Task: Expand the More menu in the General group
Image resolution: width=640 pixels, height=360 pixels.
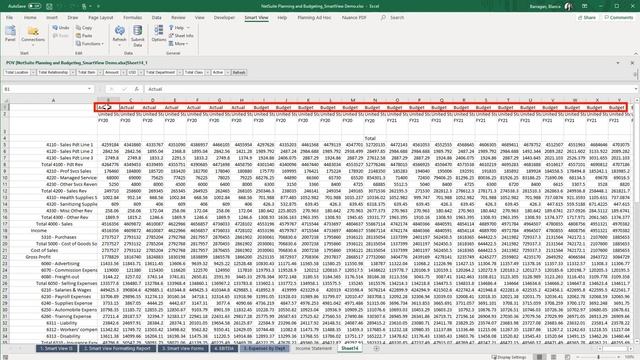Action: [x=178, y=44]
